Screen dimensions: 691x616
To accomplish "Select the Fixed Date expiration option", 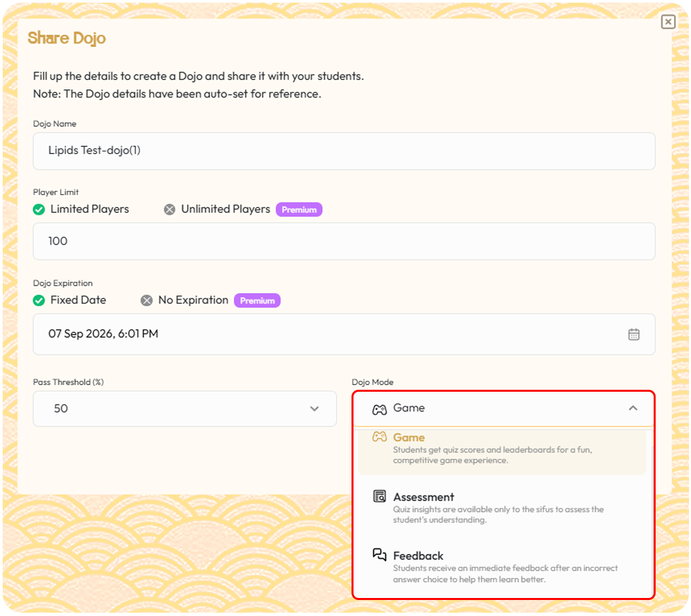I will (x=78, y=300).
